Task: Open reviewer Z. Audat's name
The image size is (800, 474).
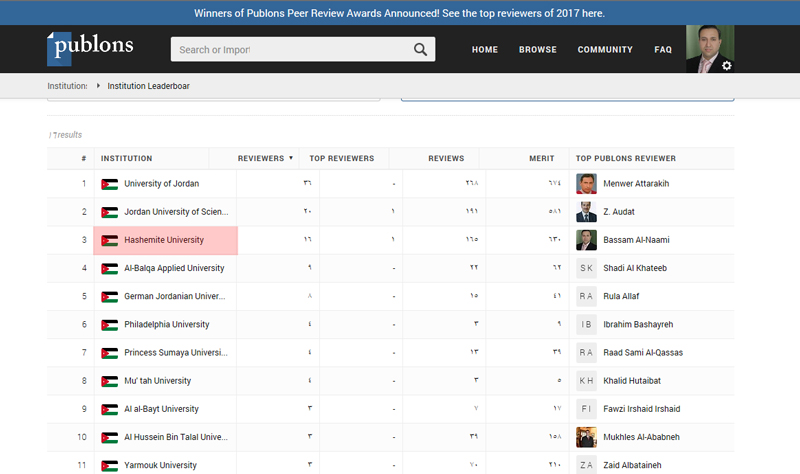Action: pyautogui.click(x=619, y=212)
